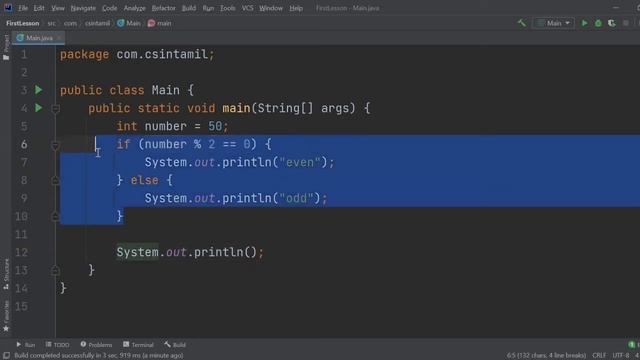Open the File menu

tap(23, 8)
